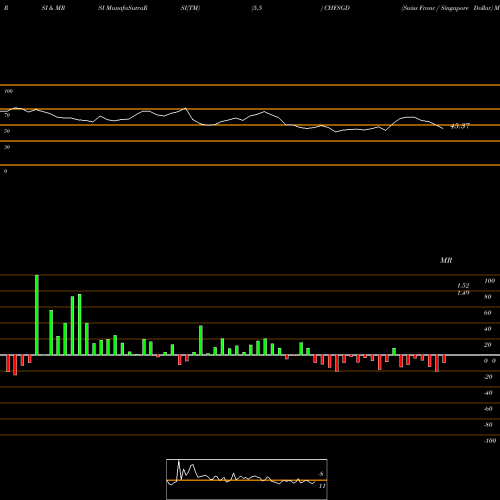Click the mini overview chart at the bottom

(x=247, y=479)
